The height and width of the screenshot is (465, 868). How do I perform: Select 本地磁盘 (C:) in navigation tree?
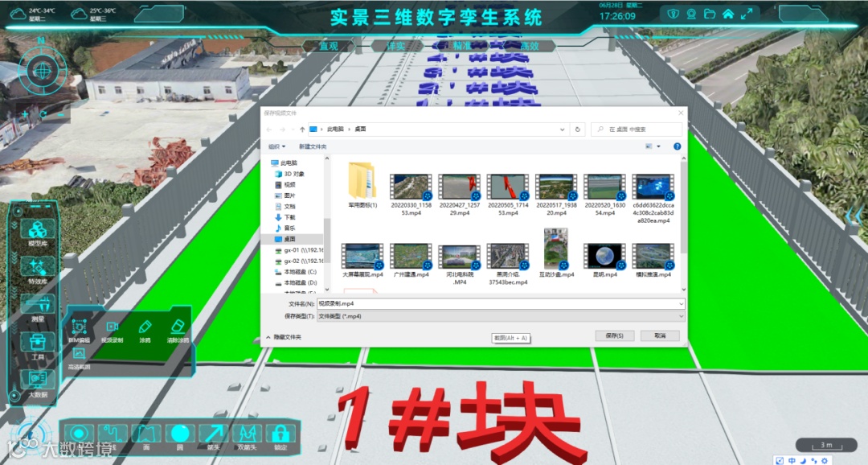pyautogui.click(x=296, y=272)
